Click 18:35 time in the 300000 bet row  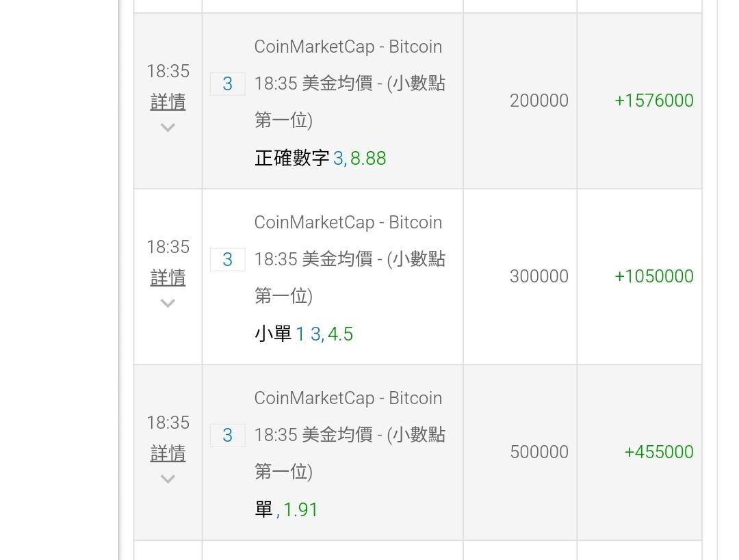coord(168,247)
